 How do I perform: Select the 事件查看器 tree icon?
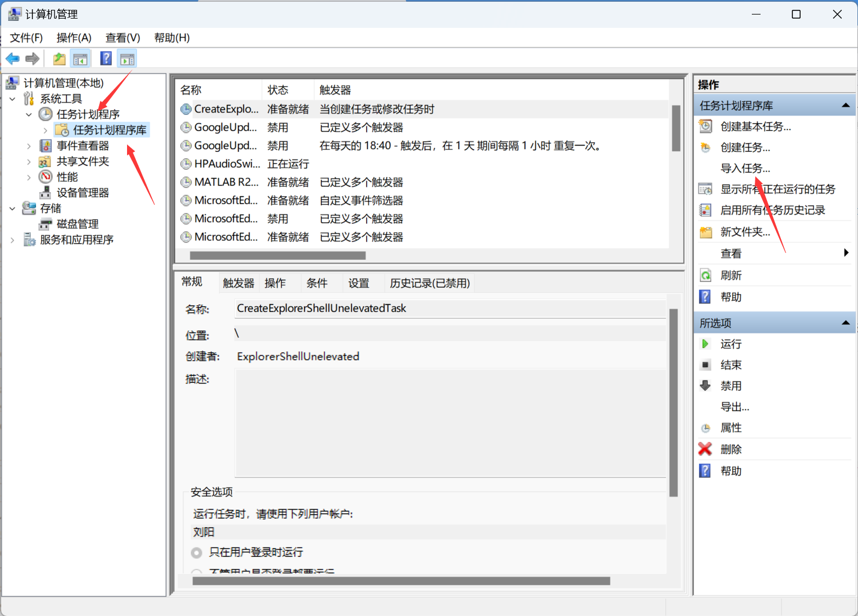pyautogui.click(x=45, y=146)
